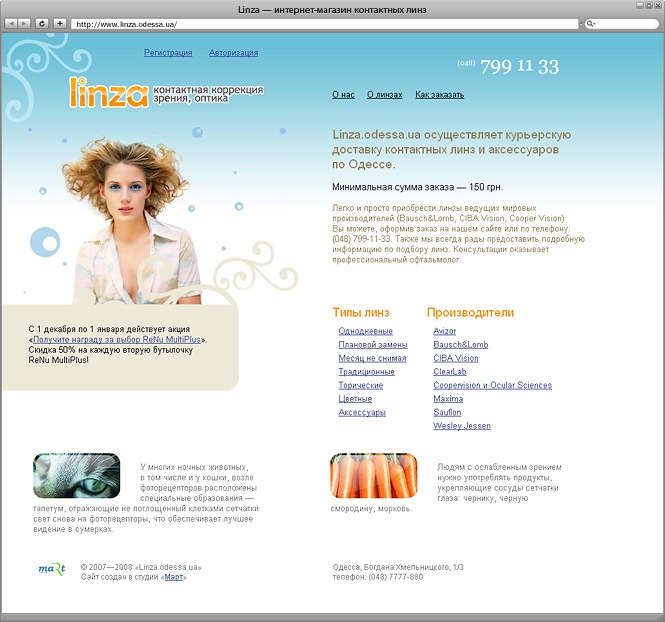Select the Торические lens type

360,385
